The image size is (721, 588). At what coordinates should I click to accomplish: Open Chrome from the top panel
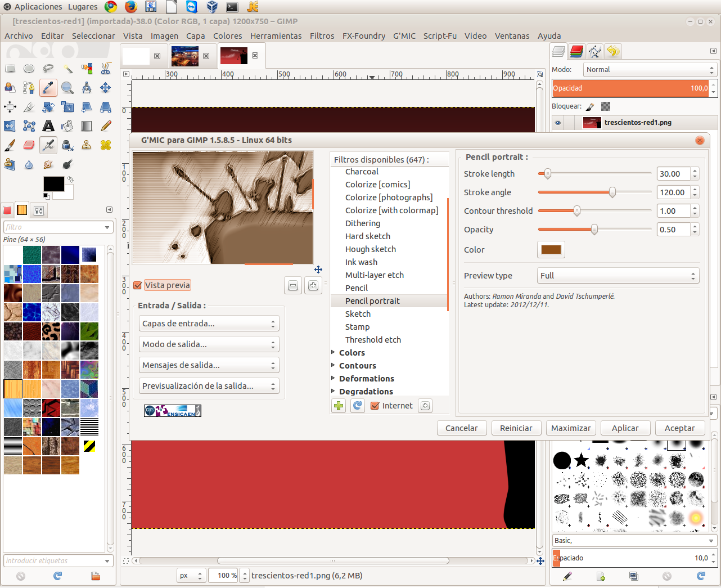coord(111,7)
